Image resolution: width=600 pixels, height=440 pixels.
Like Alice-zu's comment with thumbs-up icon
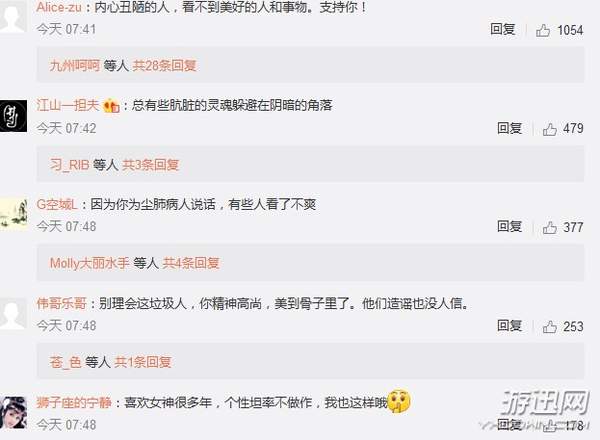click(543, 30)
